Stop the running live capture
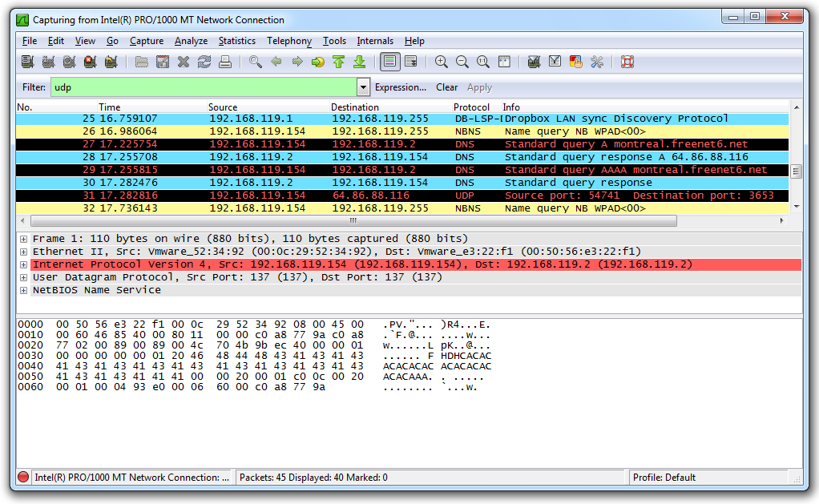The width and height of the screenshot is (819, 504). 90,62
